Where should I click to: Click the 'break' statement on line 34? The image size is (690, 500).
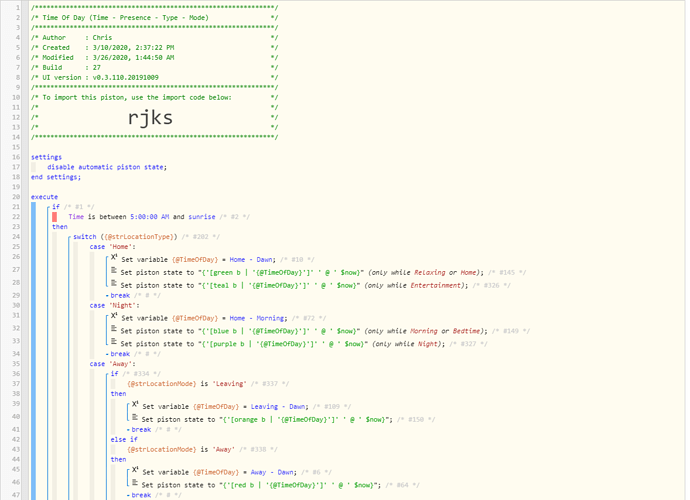click(x=120, y=354)
